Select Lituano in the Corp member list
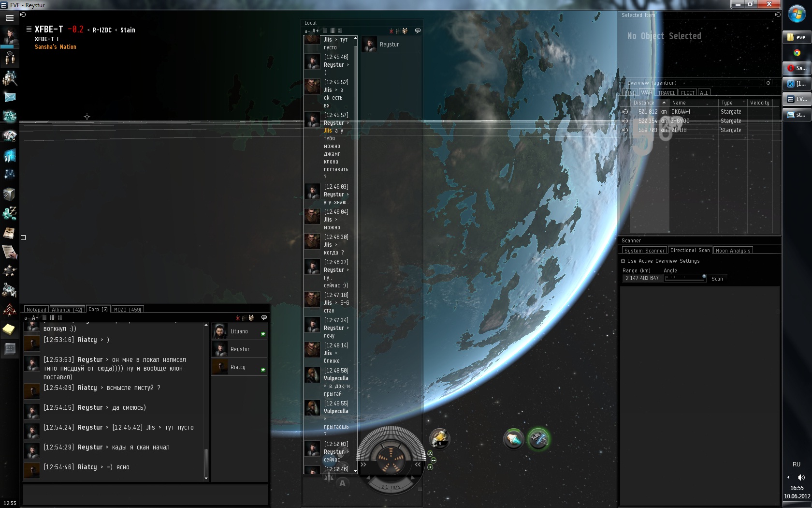The width and height of the screenshot is (812, 508). [x=239, y=331]
